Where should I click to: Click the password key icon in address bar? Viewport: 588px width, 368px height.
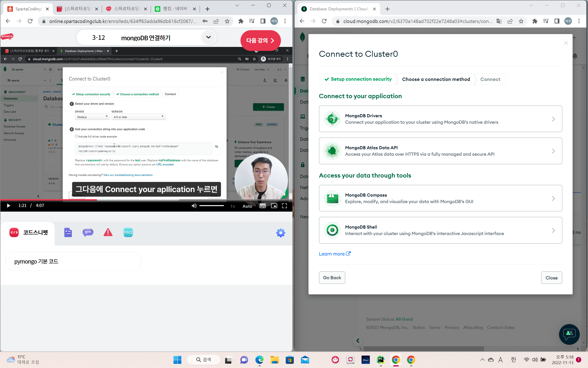coord(205,21)
